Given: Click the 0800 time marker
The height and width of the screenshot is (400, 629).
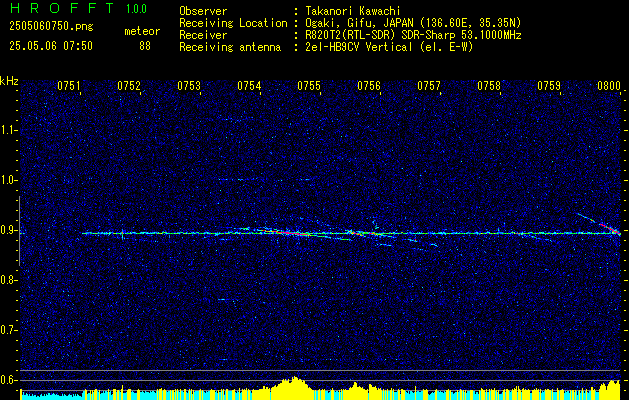Looking at the screenshot, I should tap(609, 85).
